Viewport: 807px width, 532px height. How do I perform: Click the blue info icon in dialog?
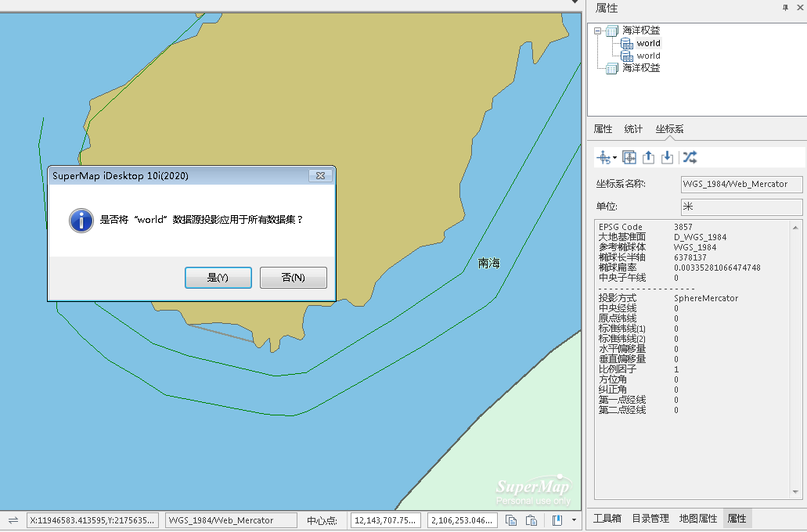(x=81, y=221)
